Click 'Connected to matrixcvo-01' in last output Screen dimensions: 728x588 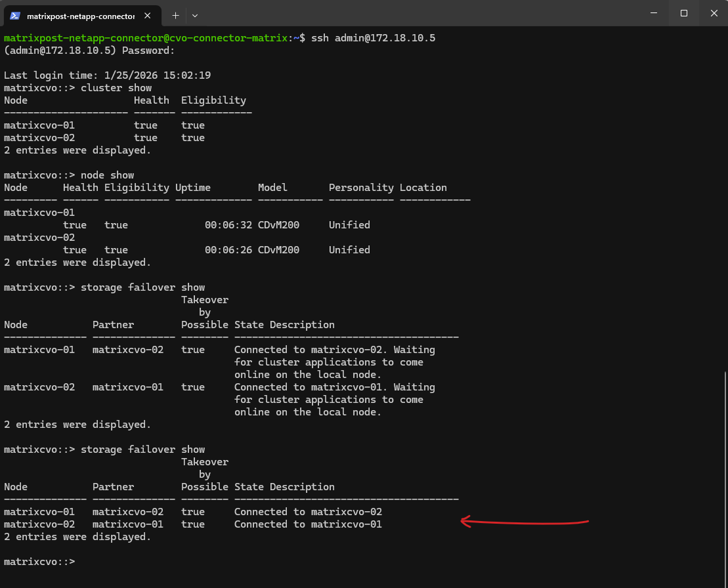pos(308,524)
